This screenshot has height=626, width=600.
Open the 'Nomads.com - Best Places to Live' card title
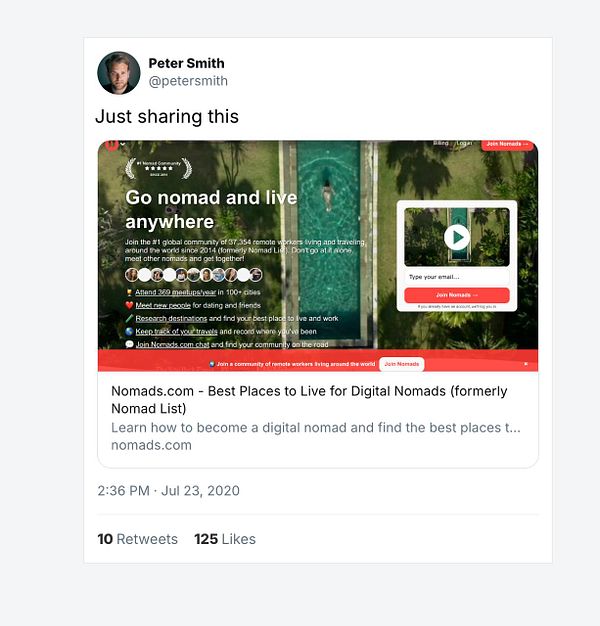click(309, 400)
